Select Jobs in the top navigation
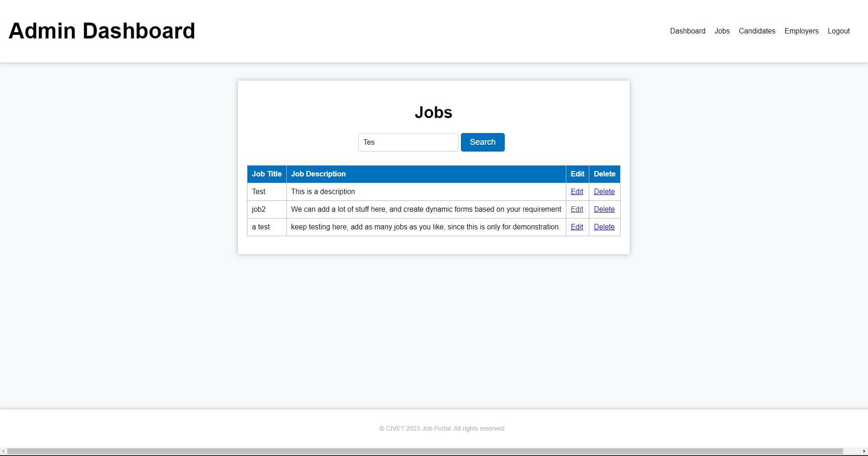The image size is (868, 456). click(x=722, y=31)
